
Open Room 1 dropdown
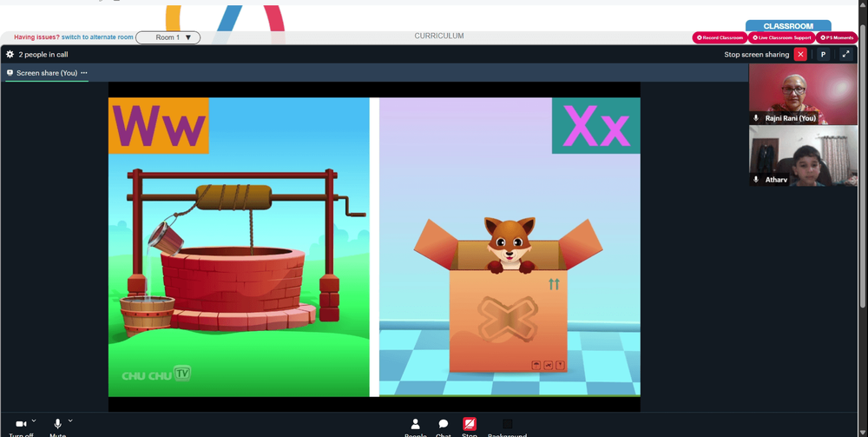(168, 37)
